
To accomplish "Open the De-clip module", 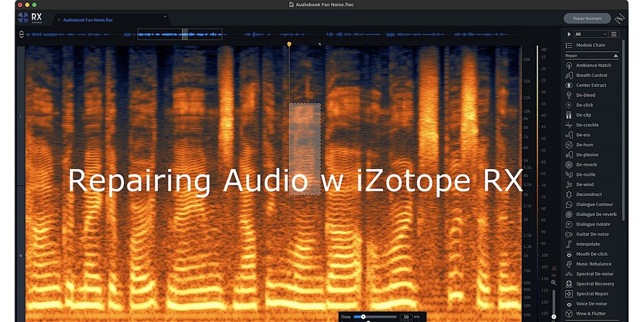I will pyautogui.click(x=579, y=115).
